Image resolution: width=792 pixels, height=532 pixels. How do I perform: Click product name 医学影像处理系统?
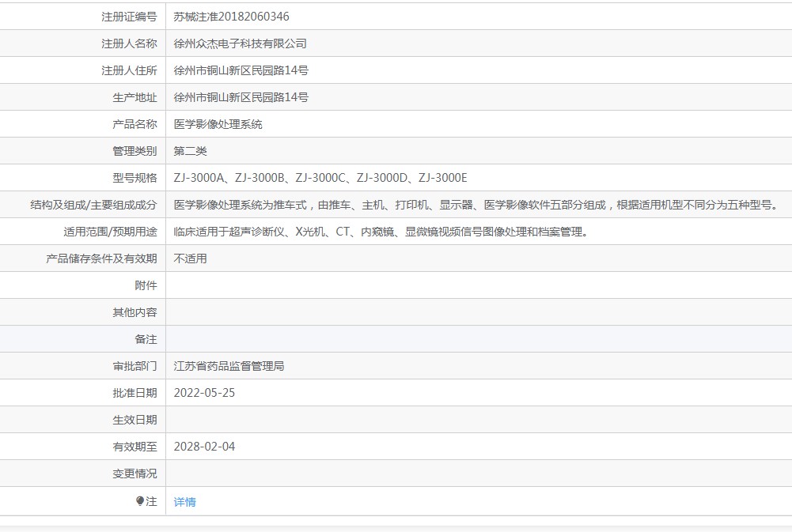click(218, 124)
